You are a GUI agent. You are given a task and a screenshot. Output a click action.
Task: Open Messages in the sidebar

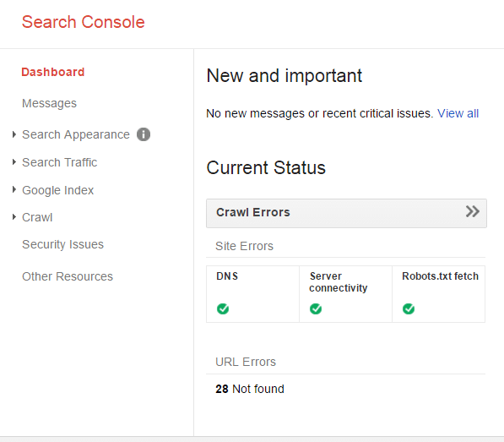49,103
